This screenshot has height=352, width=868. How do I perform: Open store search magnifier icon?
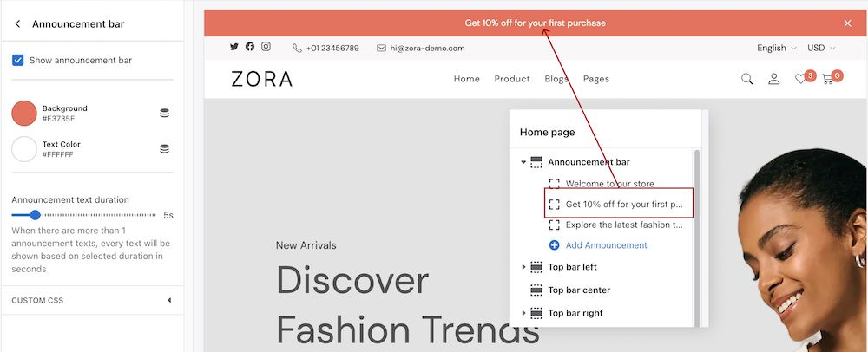746,79
